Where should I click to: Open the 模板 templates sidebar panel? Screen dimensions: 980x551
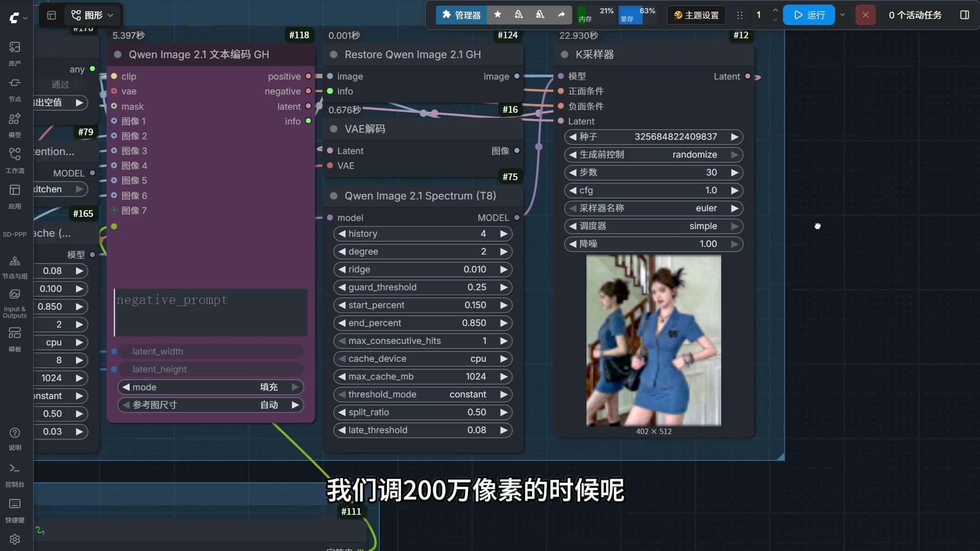point(15,339)
